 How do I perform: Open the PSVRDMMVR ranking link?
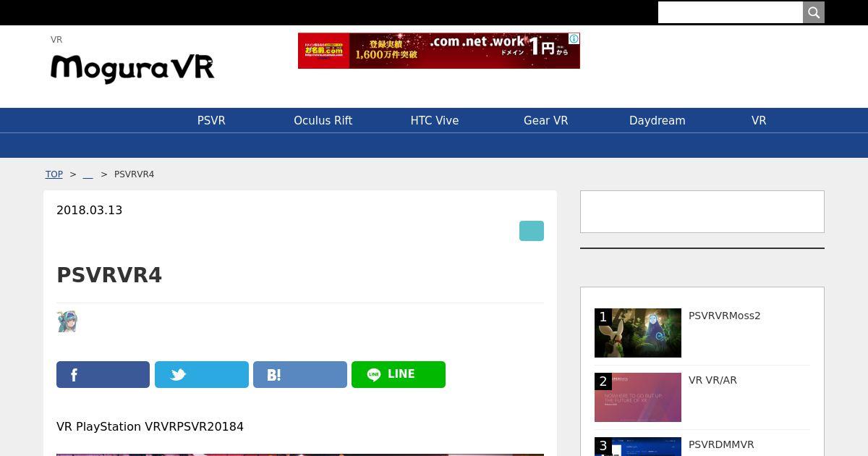point(721,444)
